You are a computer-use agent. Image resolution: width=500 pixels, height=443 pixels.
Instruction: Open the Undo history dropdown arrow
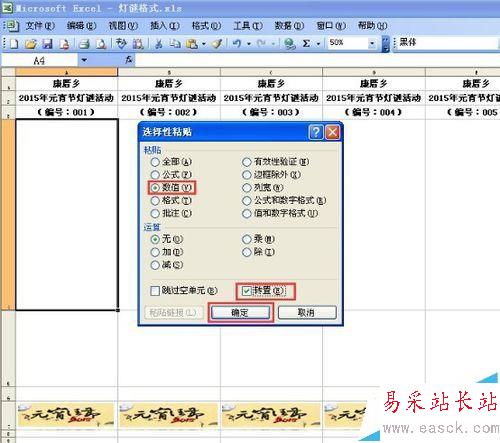point(248,44)
